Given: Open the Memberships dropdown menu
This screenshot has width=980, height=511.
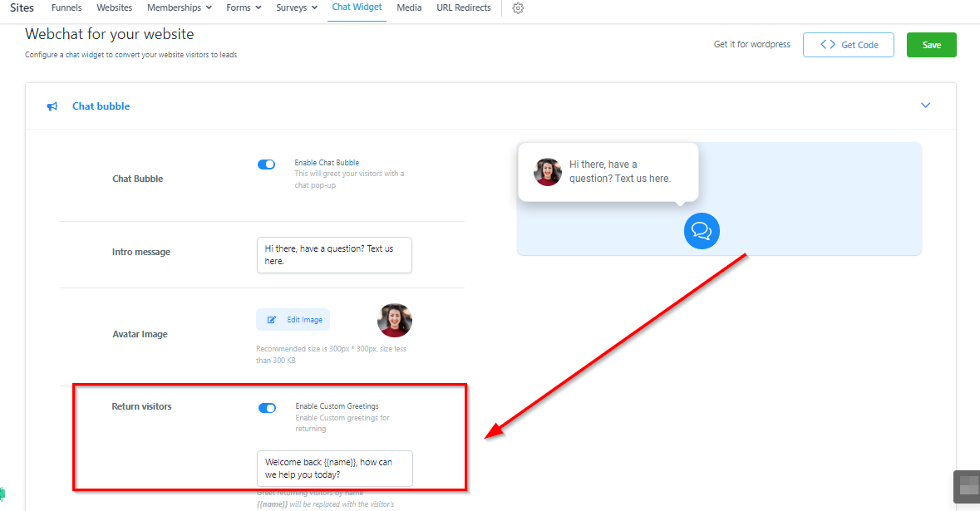Looking at the screenshot, I should (179, 8).
